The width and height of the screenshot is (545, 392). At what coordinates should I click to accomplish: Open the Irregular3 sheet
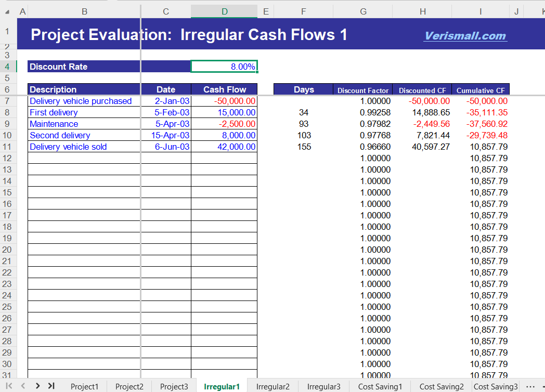[323, 386]
